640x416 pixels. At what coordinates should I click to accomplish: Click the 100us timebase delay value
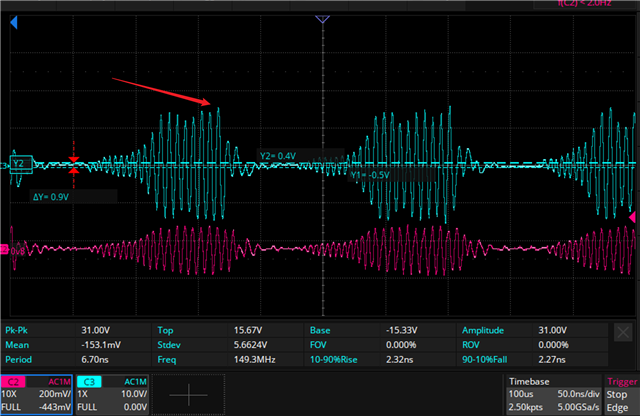(x=520, y=394)
